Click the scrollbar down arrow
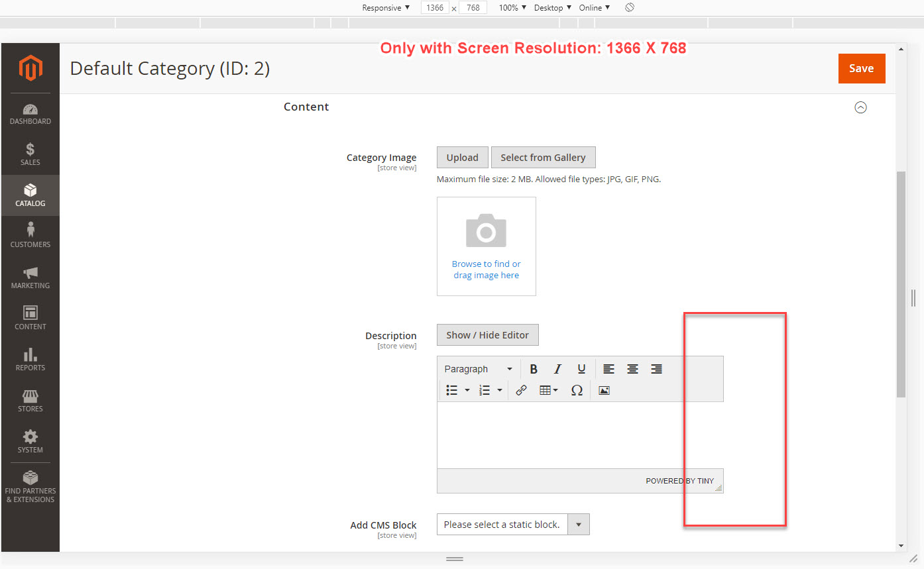 [901, 546]
